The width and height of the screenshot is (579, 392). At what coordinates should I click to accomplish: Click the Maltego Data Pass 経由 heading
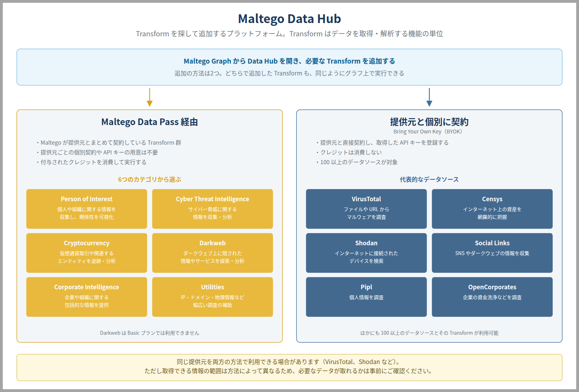coord(150,122)
